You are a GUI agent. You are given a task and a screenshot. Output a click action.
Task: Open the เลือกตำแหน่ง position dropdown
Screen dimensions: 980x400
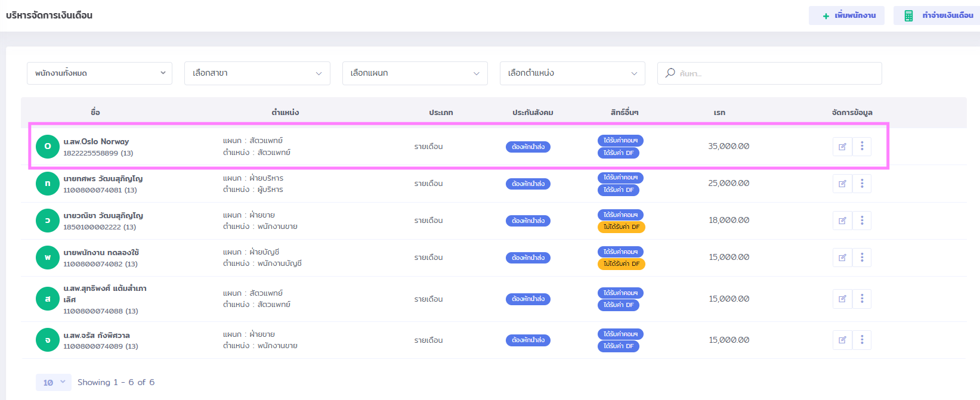click(x=572, y=73)
